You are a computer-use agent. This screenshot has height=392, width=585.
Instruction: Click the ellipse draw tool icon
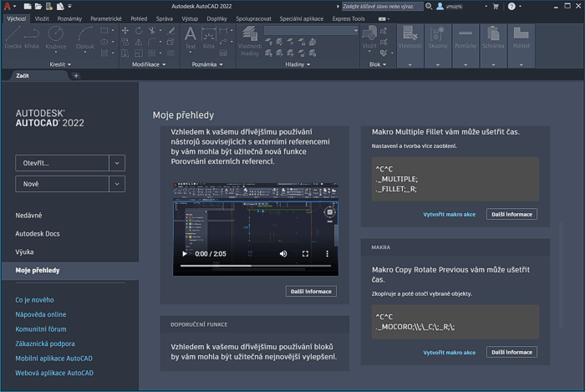pyautogui.click(x=104, y=42)
